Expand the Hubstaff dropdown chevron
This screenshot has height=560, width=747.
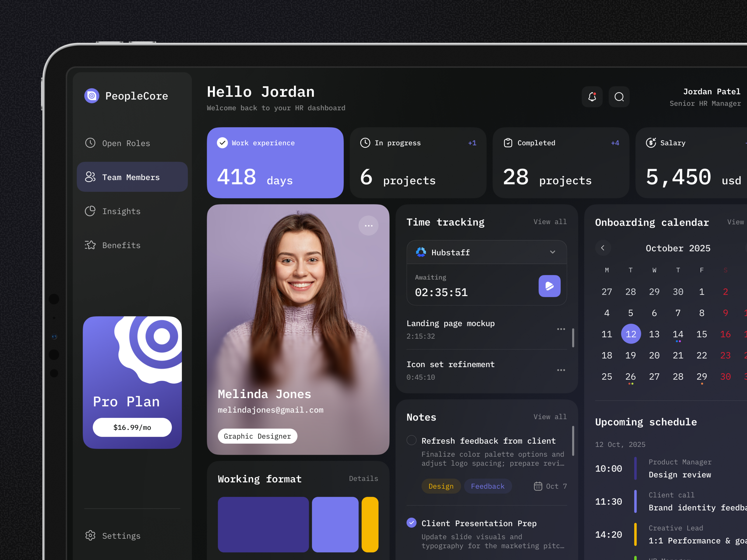[x=553, y=252]
